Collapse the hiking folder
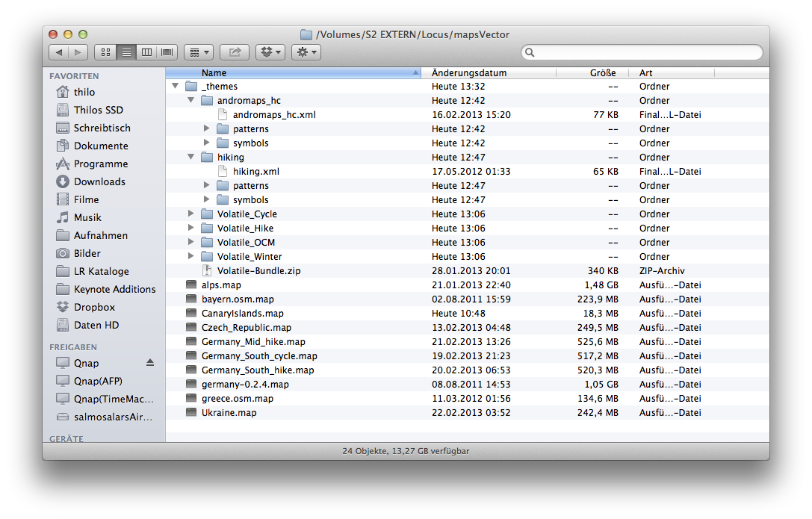Screen dimensions: 812x519 191,157
